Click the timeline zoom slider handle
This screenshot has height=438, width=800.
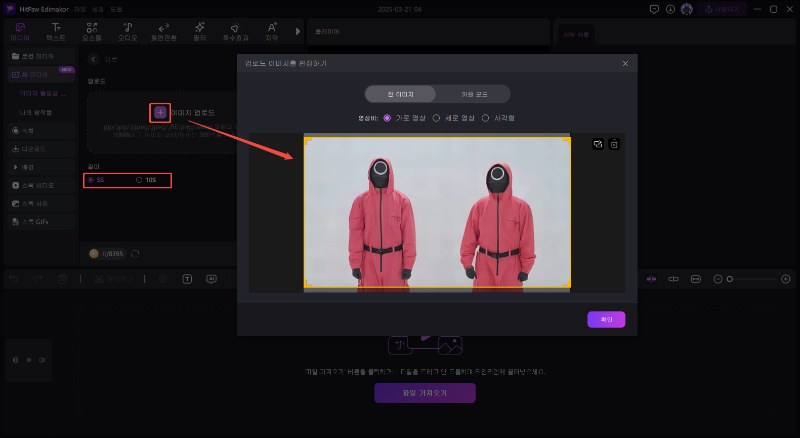(730, 279)
